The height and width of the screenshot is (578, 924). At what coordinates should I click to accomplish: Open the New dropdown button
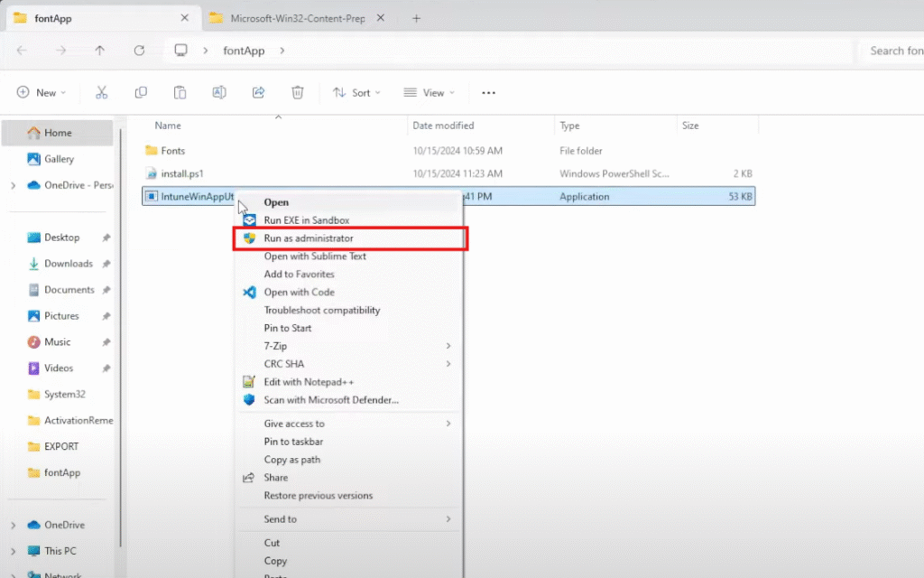coord(42,93)
